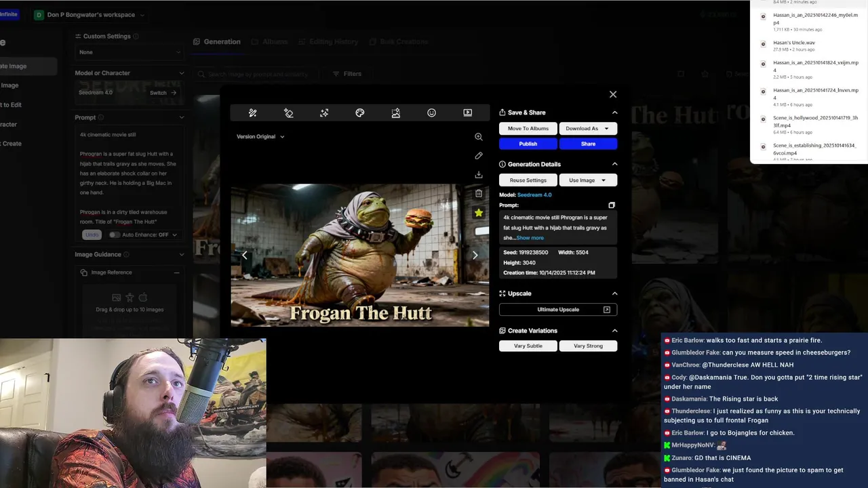Collapse the Upscale section
868x488 pixels.
coord(615,293)
